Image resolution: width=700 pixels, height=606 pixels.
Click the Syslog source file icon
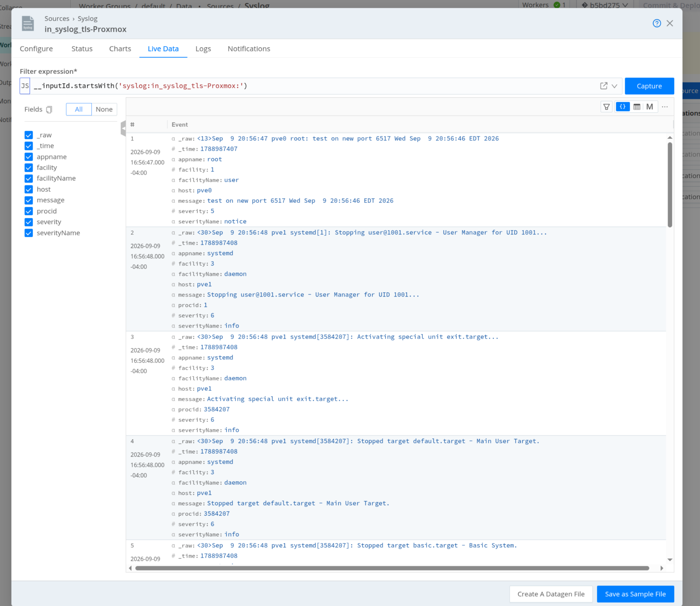point(28,23)
